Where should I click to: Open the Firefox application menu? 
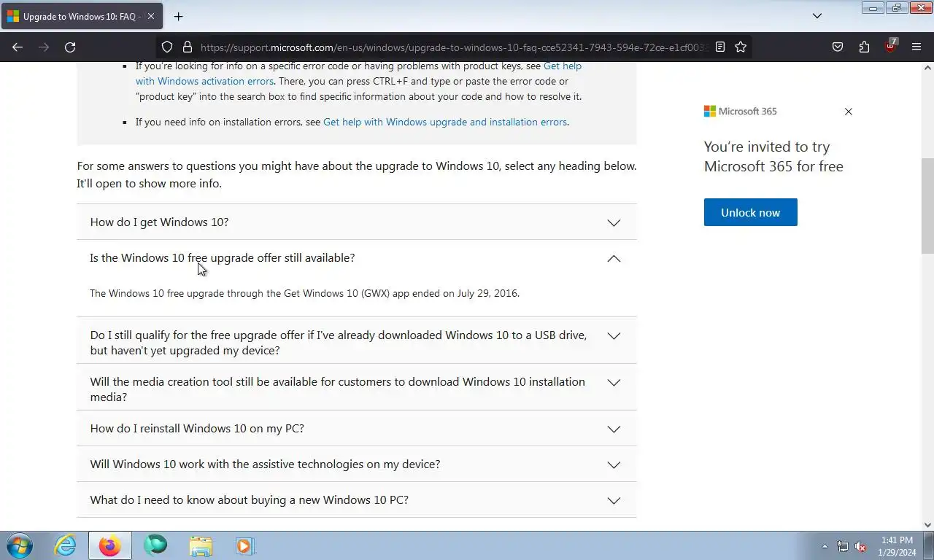pos(916,47)
